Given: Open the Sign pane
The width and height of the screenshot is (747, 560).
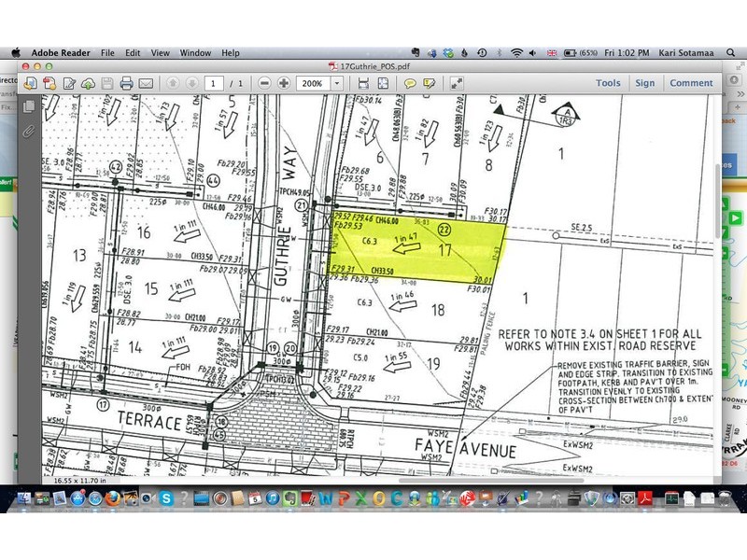Looking at the screenshot, I should pos(645,83).
